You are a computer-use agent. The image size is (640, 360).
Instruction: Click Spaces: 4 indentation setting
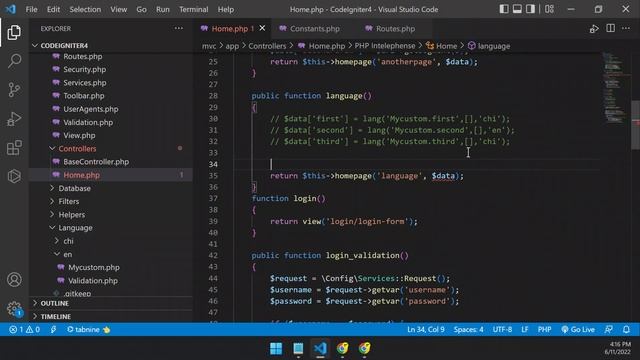point(469,329)
